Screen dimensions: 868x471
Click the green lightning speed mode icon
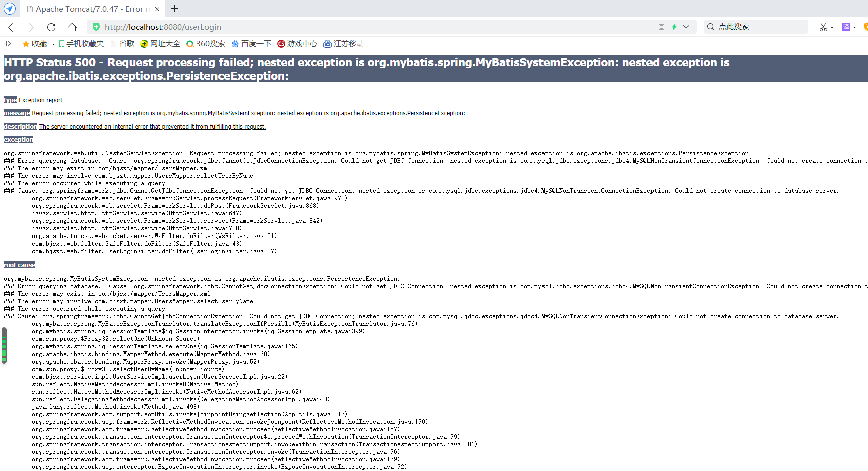674,27
